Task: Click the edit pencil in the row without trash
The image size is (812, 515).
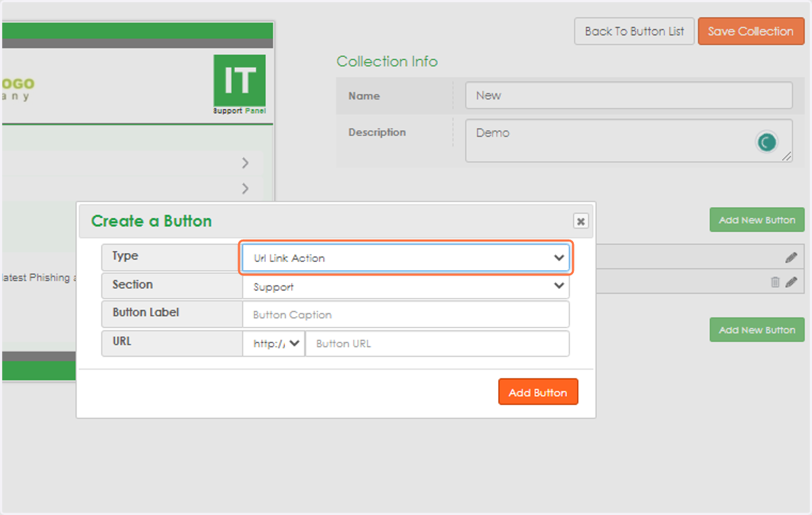Action: [791, 258]
